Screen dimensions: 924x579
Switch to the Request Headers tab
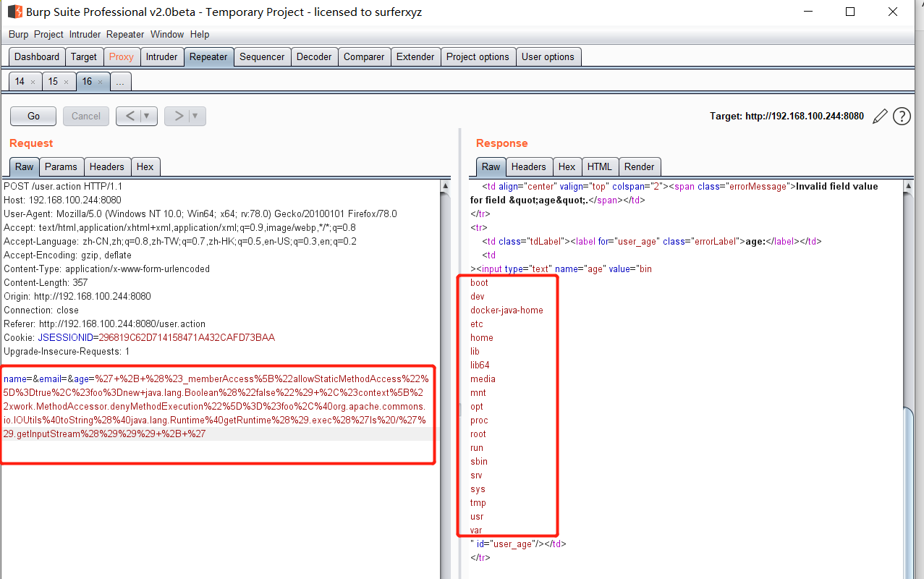107,166
